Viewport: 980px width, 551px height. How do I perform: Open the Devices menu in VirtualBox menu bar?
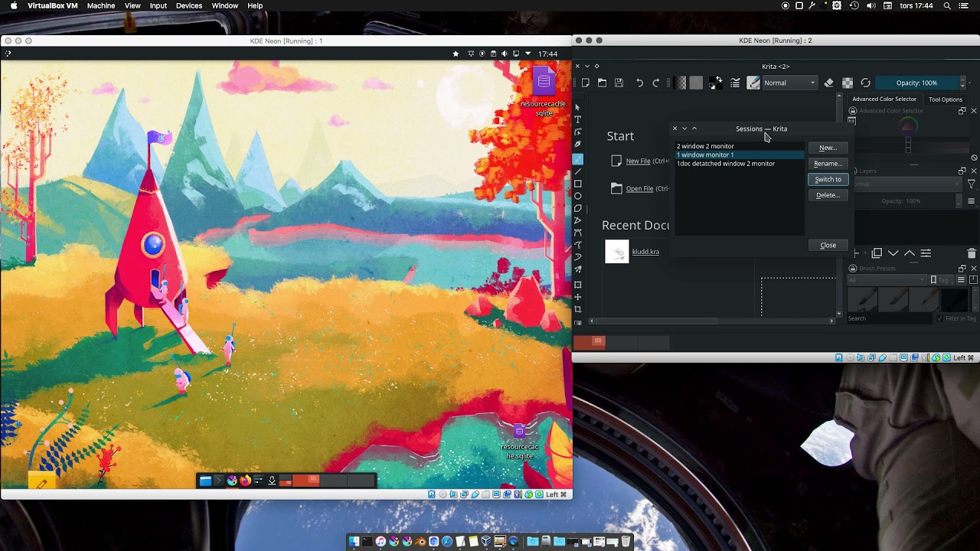point(189,5)
